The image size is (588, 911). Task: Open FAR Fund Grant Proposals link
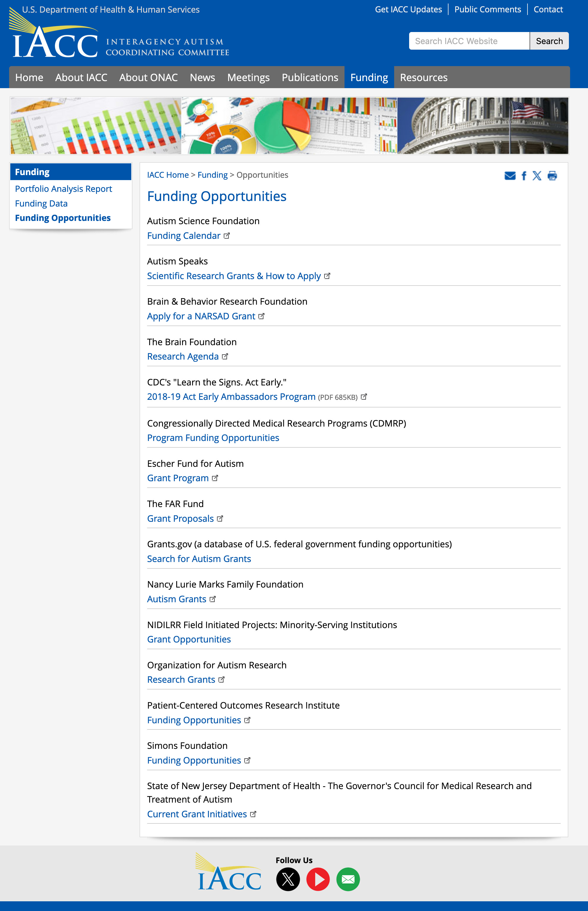tap(181, 519)
